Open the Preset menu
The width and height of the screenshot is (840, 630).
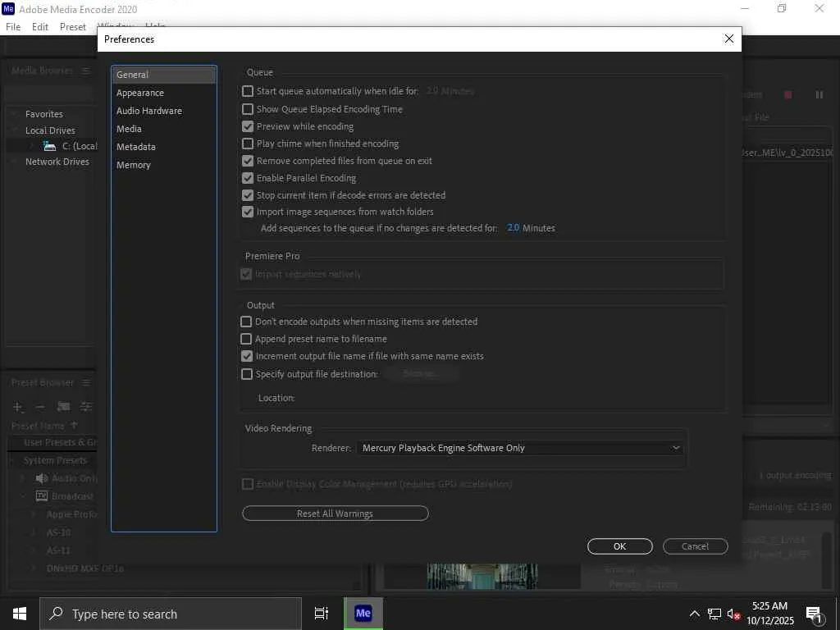73,27
